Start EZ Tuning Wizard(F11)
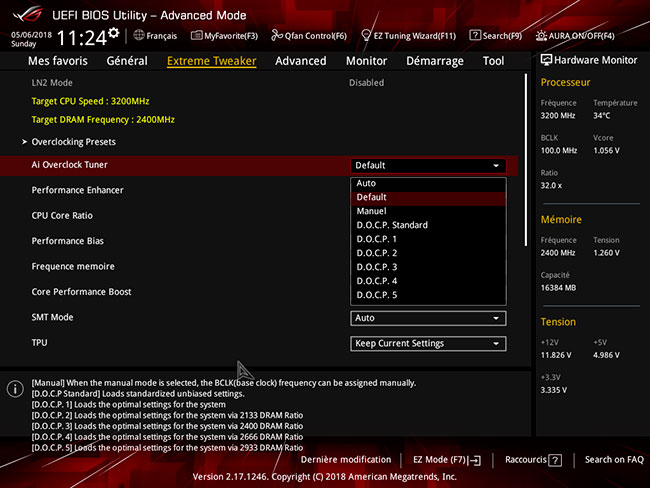 (409, 36)
